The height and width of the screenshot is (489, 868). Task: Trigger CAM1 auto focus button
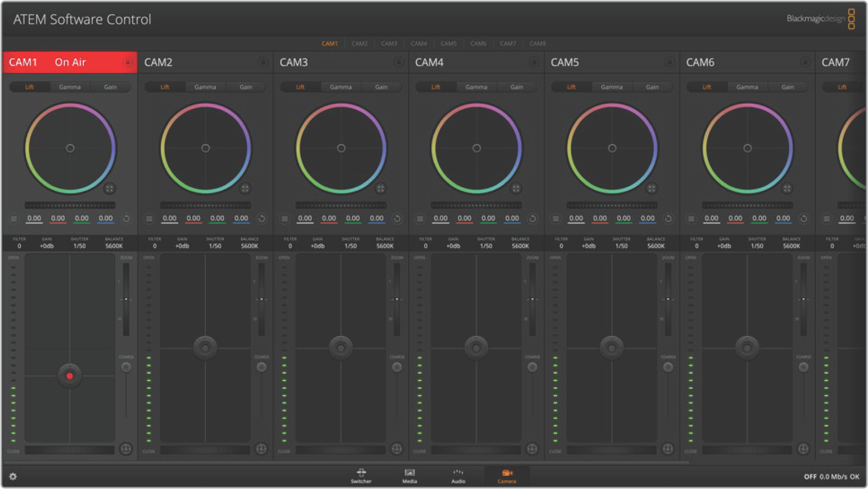click(126, 449)
